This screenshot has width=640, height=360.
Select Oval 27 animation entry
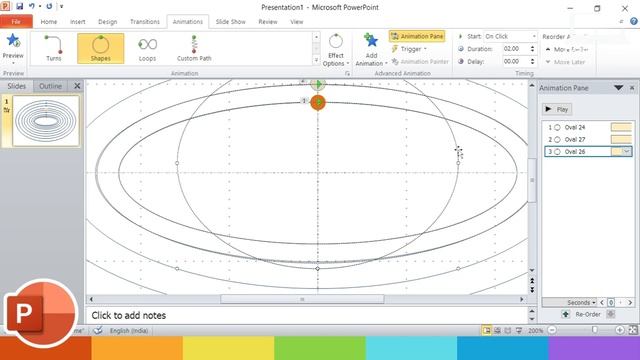(588, 140)
